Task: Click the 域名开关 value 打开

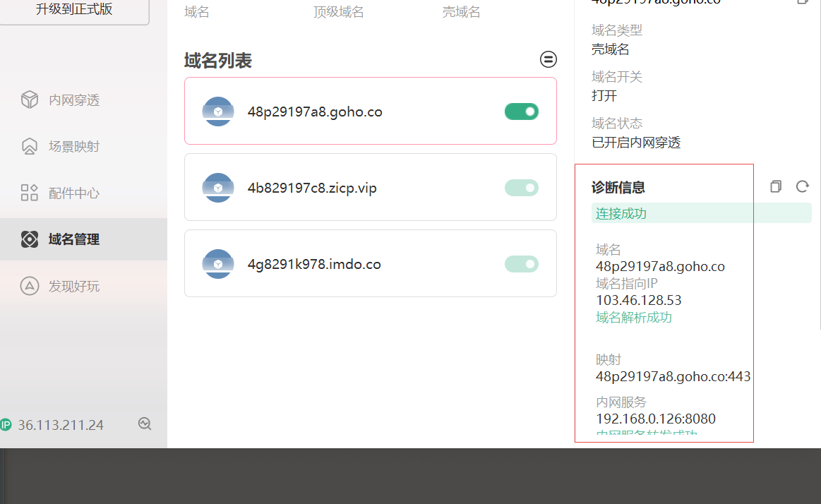Action: (x=604, y=96)
